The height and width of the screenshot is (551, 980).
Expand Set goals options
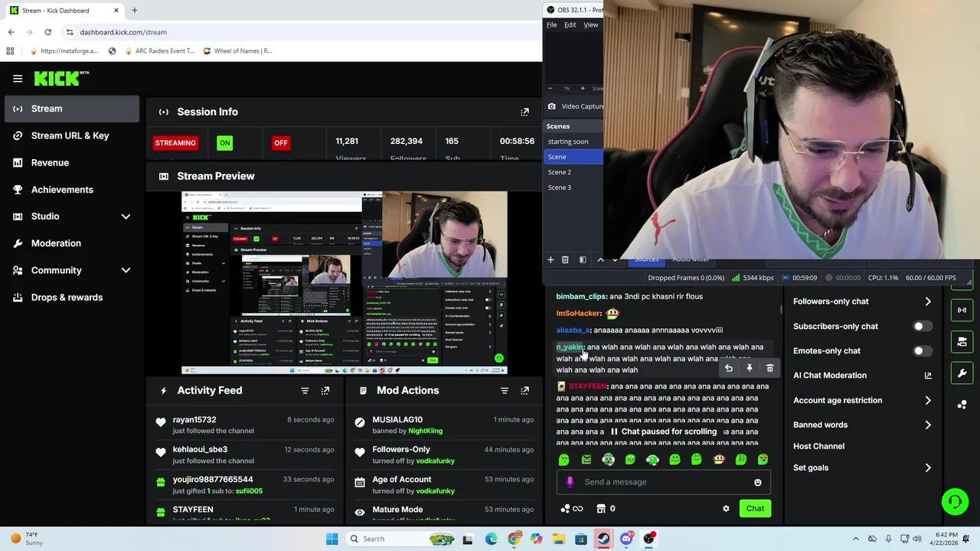click(928, 468)
